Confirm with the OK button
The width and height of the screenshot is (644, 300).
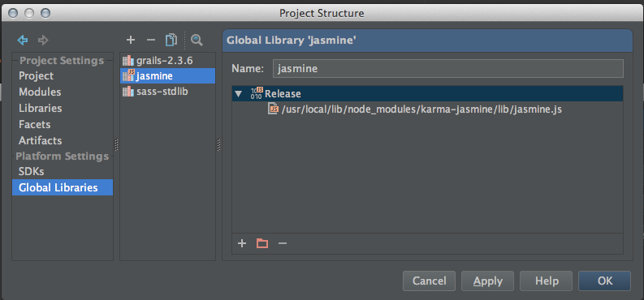click(x=604, y=281)
